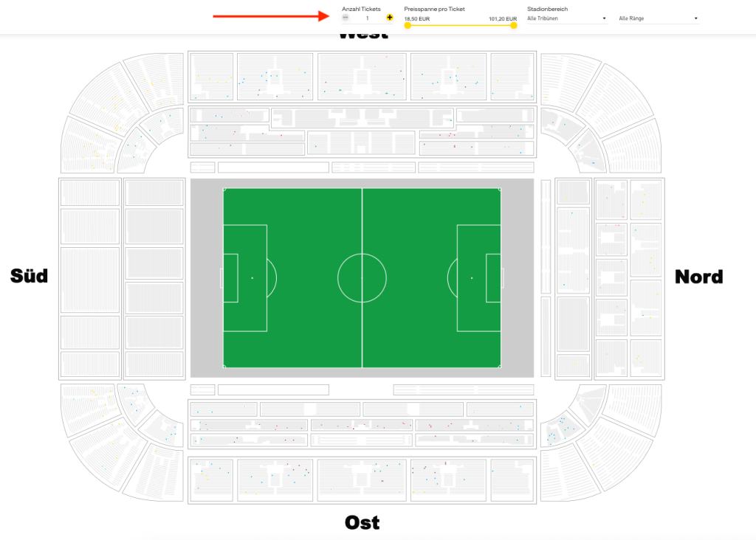The width and height of the screenshot is (756, 540).
Task: Decrease ticket count with grey minus button
Action: coord(346,18)
